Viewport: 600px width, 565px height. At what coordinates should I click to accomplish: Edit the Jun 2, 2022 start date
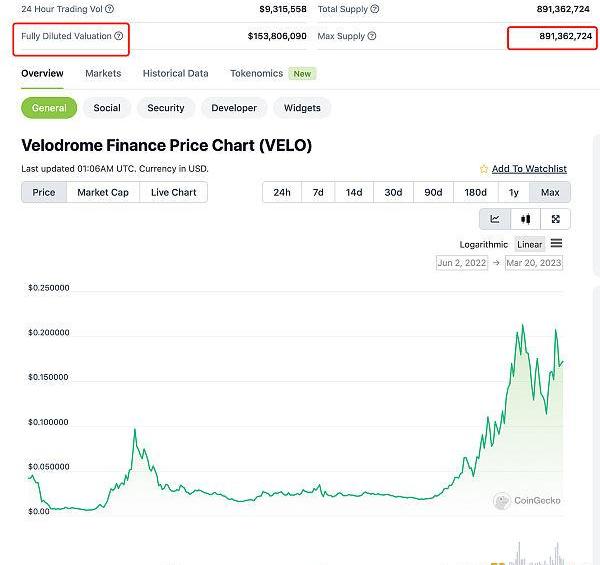point(462,263)
